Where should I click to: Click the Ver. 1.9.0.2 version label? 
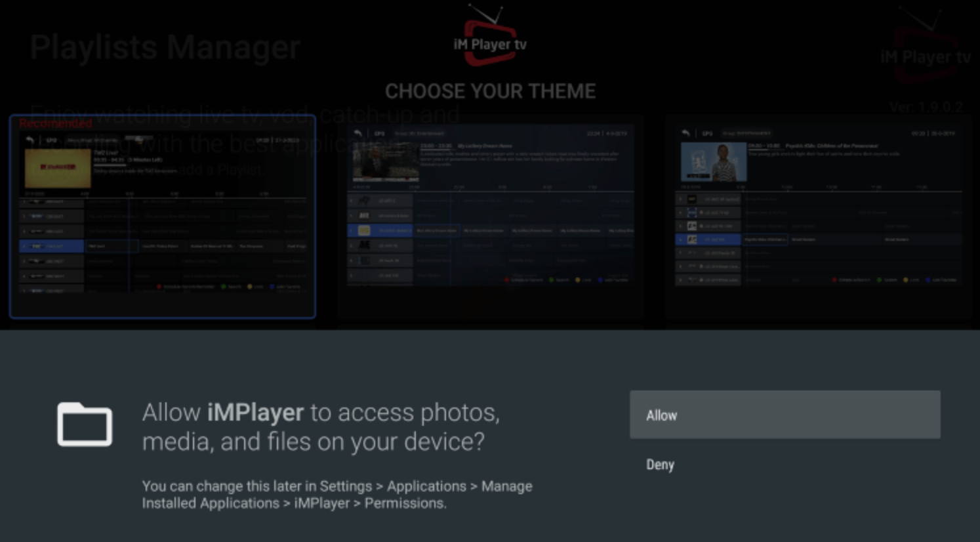point(926,107)
